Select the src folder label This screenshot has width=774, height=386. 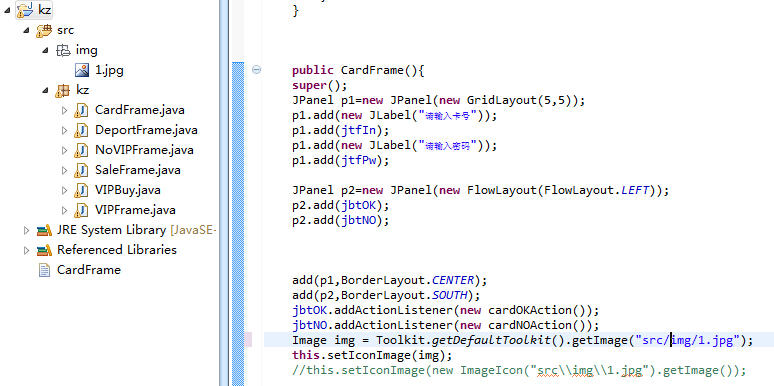pos(65,30)
